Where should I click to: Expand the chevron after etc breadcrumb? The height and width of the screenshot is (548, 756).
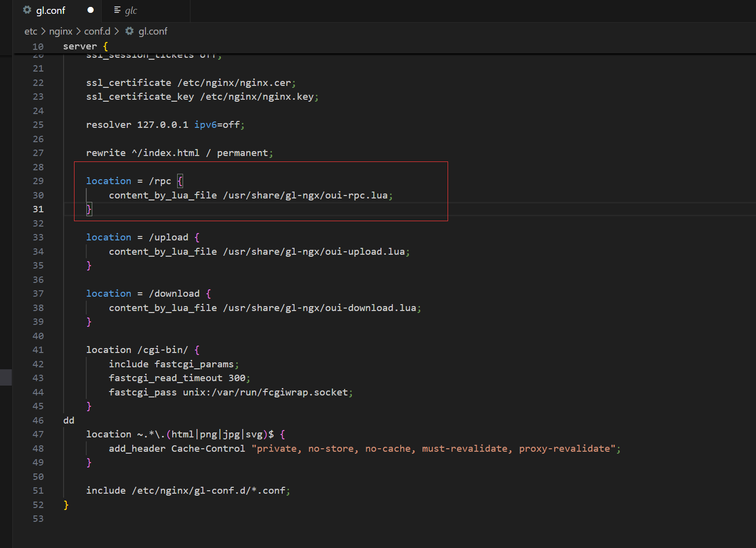tap(43, 31)
